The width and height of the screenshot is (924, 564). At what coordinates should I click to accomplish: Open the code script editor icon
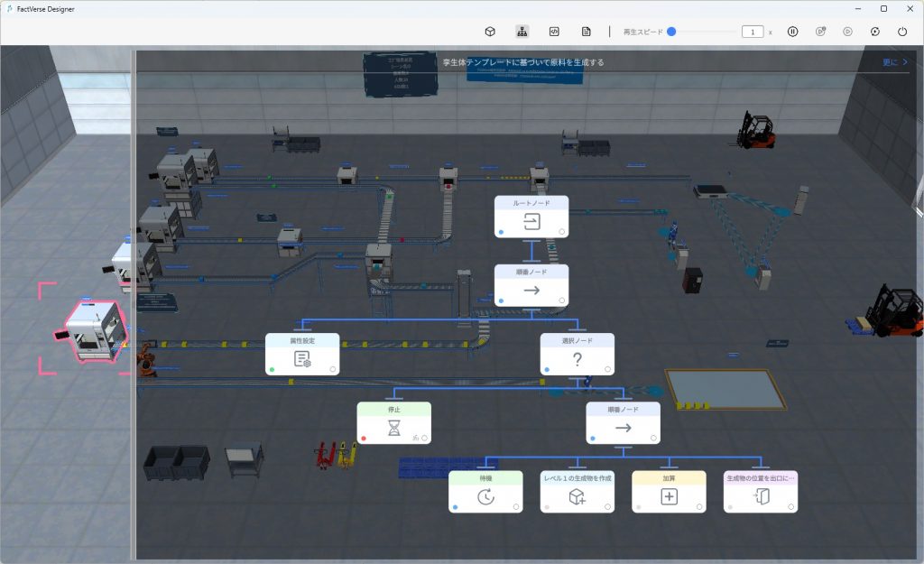tap(554, 32)
